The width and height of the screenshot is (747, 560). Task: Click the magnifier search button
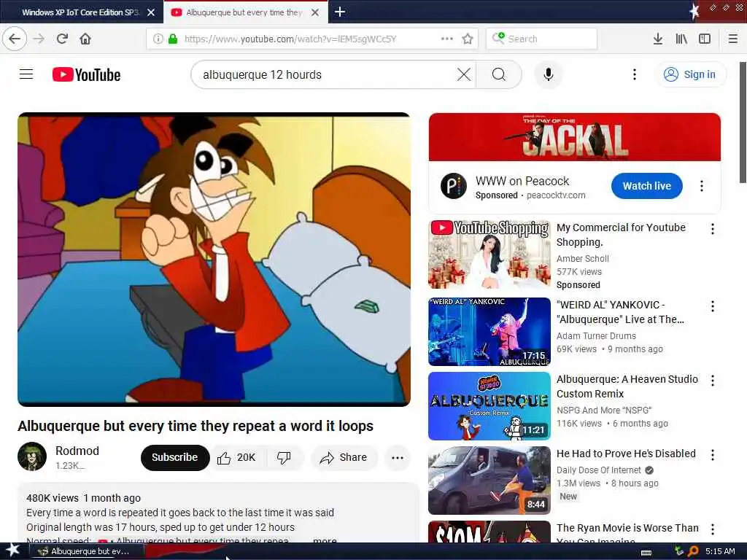pyautogui.click(x=499, y=75)
